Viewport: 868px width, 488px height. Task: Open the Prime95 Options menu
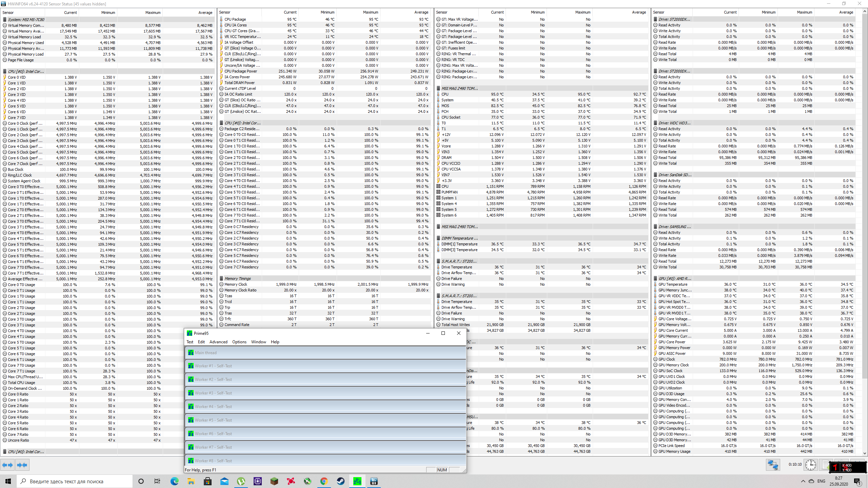(x=239, y=342)
